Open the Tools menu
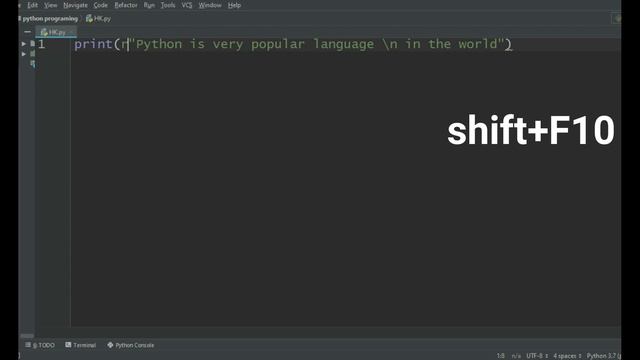This screenshot has height=360, width=640. click(167, 5)
